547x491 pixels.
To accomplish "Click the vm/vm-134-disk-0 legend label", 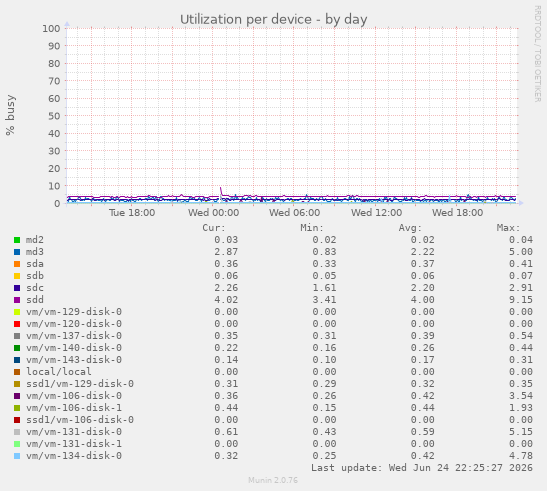I will [x=74, y=456].
